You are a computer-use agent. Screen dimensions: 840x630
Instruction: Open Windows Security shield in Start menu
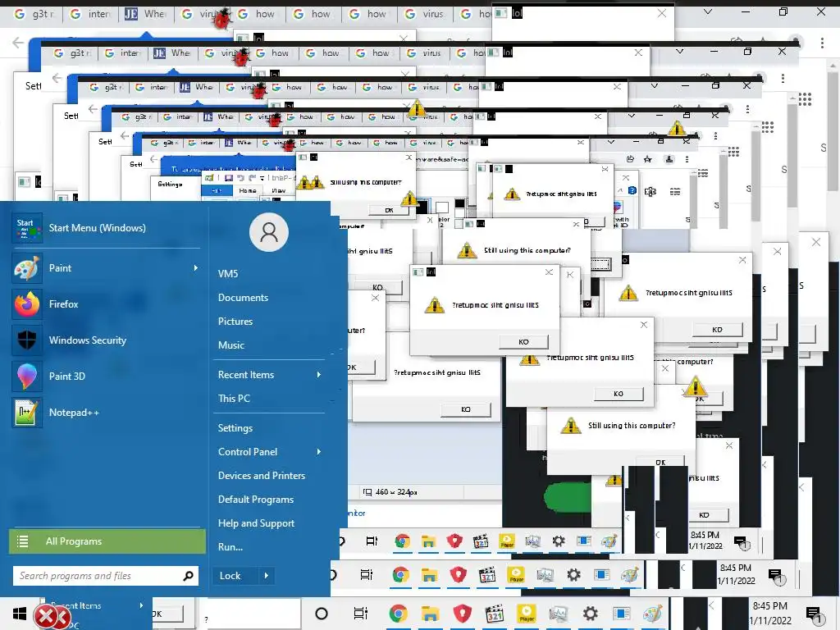click(x=106, y=340)
